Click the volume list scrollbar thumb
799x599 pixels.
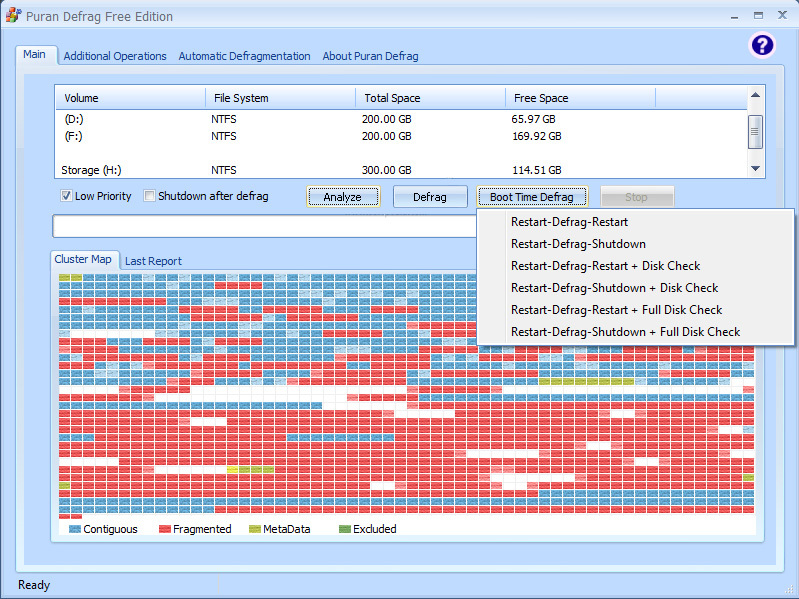point(756,132)
